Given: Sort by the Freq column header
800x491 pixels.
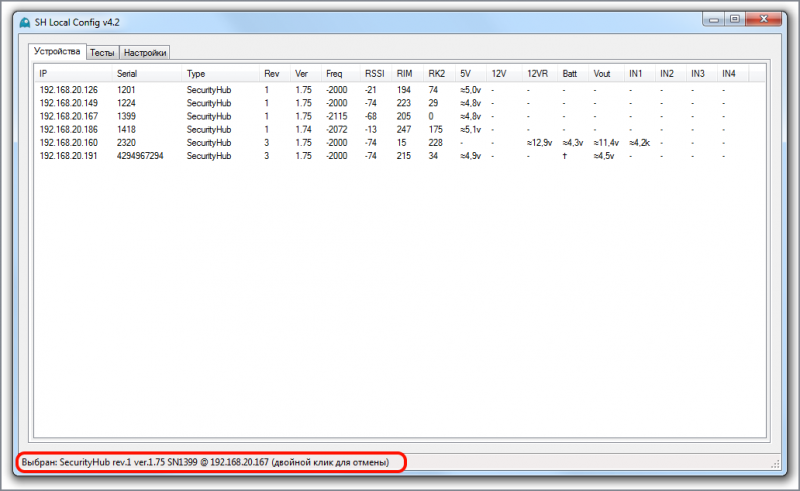Looking at the screenshot, I should pyautogui.click(x=340, y=73).
